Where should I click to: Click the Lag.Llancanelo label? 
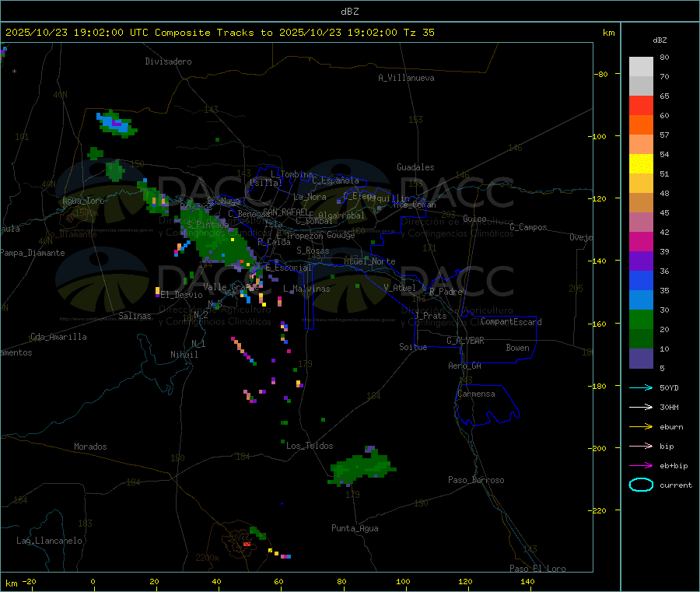[x=50, y=541]
